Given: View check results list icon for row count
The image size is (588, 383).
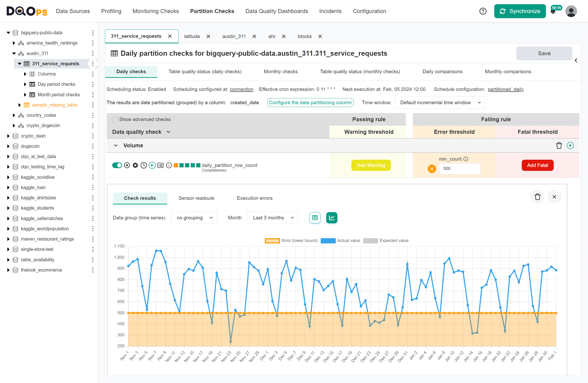Looking at the screenshot, I should pyautogui.click(x=160, y=165).
